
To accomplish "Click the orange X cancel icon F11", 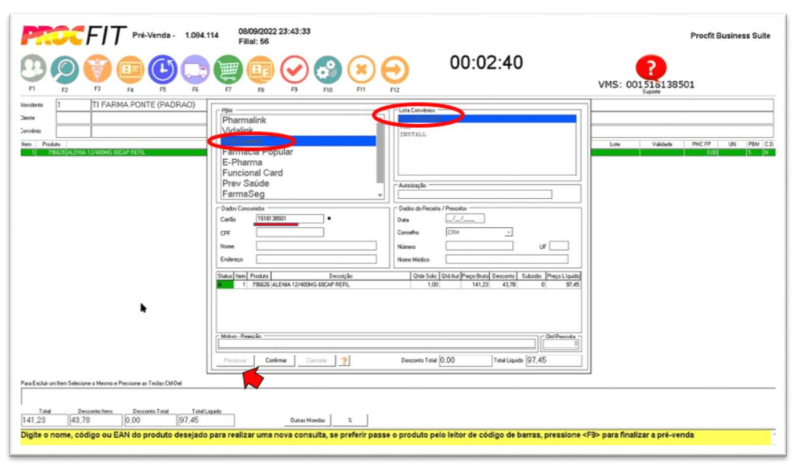I will [361, 70].
